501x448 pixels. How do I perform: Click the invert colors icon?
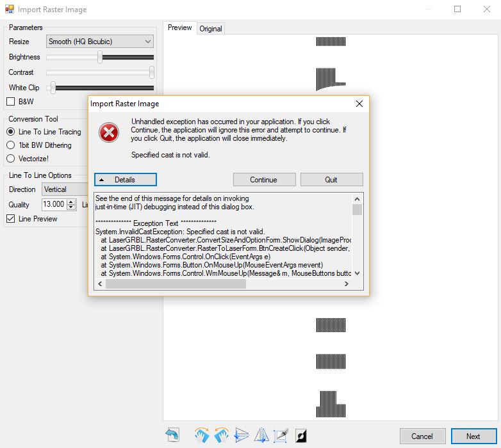click(x=301, y=436)
